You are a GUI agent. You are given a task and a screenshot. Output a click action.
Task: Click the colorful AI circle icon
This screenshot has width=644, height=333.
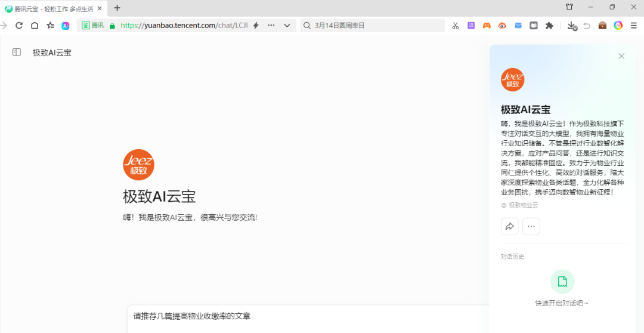tap(618, 26)
